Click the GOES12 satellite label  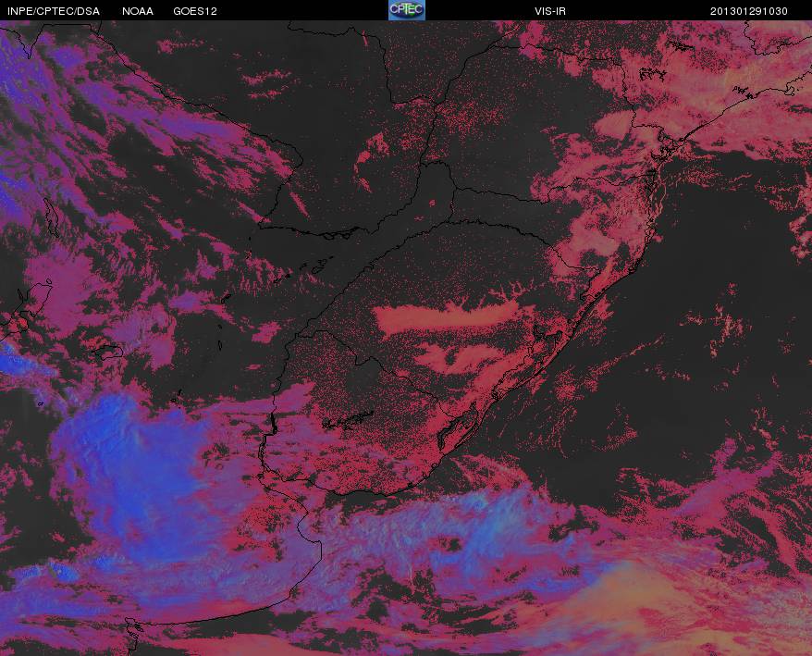195,11
